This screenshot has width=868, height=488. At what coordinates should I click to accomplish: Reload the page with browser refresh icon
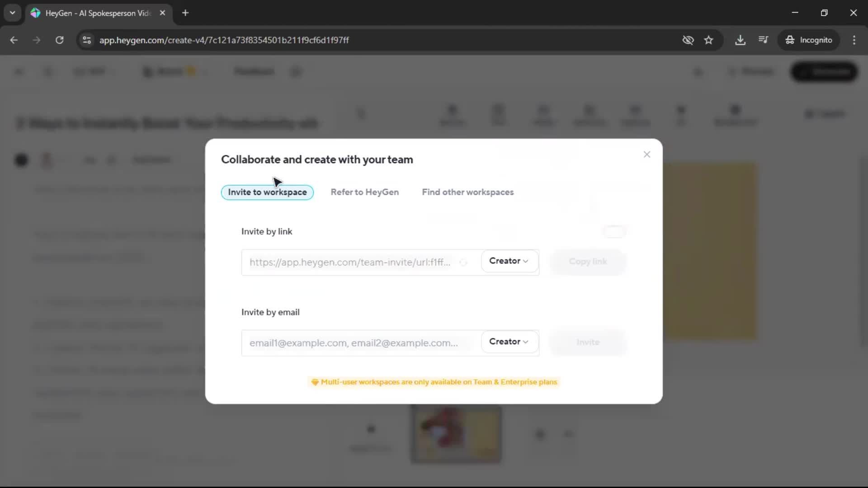(59, 40)
